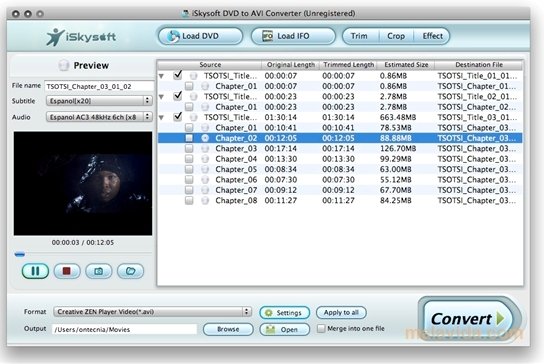The height and width of the screenshot is (364, 544).
Task: Open the Crop tool
Action: coord(396,36)
